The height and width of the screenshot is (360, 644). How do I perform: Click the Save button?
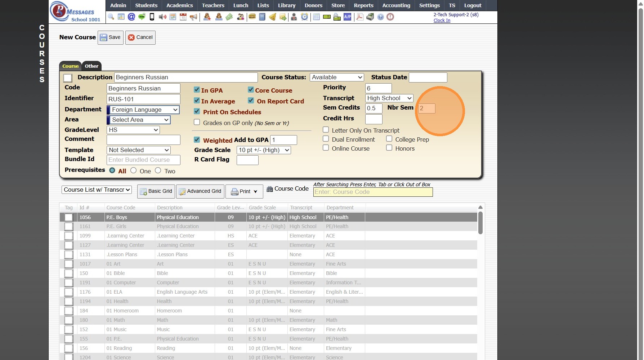tap(111, 37)
